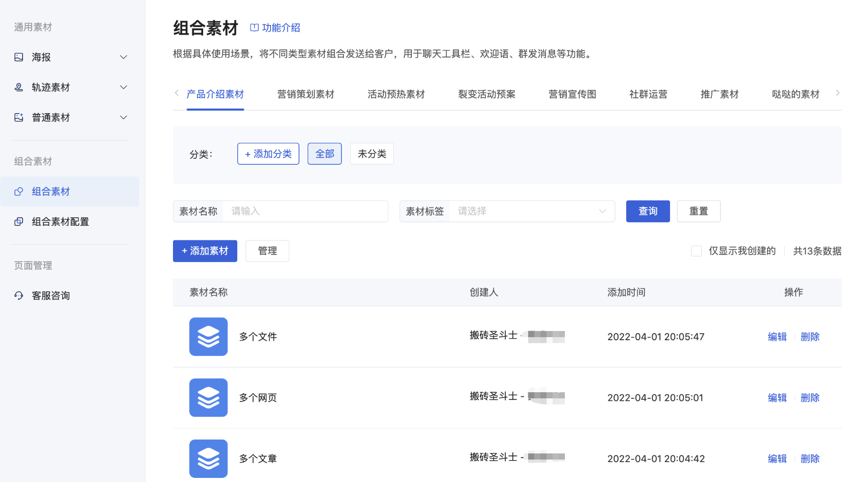Open the 推广素材 tab
Screen dimensions: 868x482
coord(720,94)
